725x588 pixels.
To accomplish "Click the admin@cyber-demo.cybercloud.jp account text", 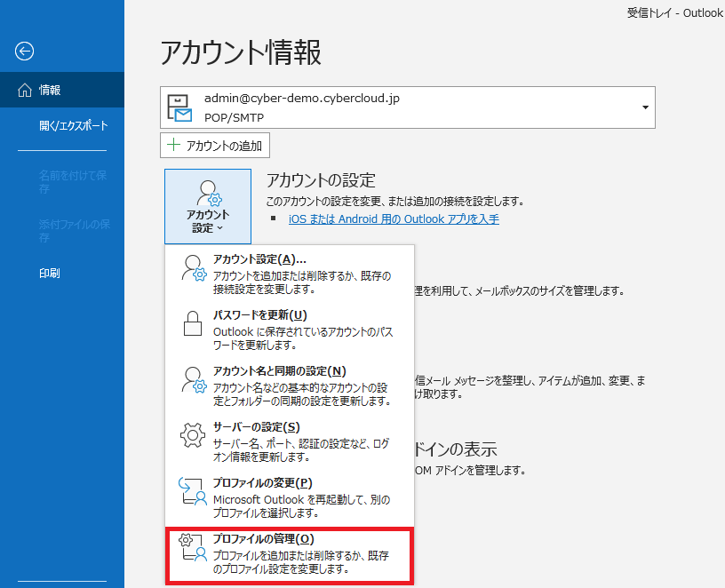I will 302,98.
